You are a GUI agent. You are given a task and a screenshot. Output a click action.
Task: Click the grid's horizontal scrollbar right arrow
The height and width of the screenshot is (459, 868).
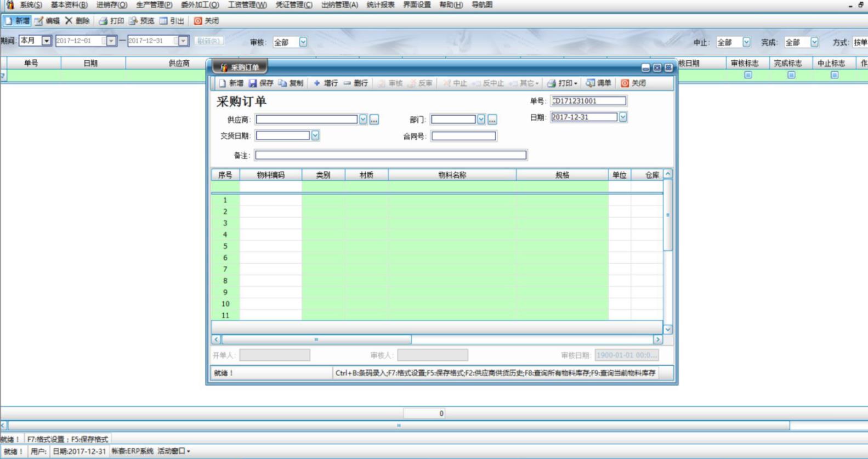click(x=658, y=339)
